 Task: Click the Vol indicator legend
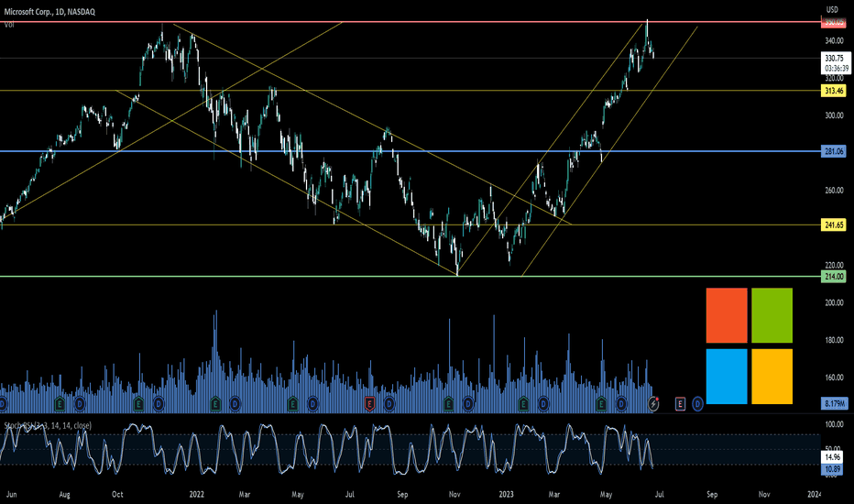9,25
